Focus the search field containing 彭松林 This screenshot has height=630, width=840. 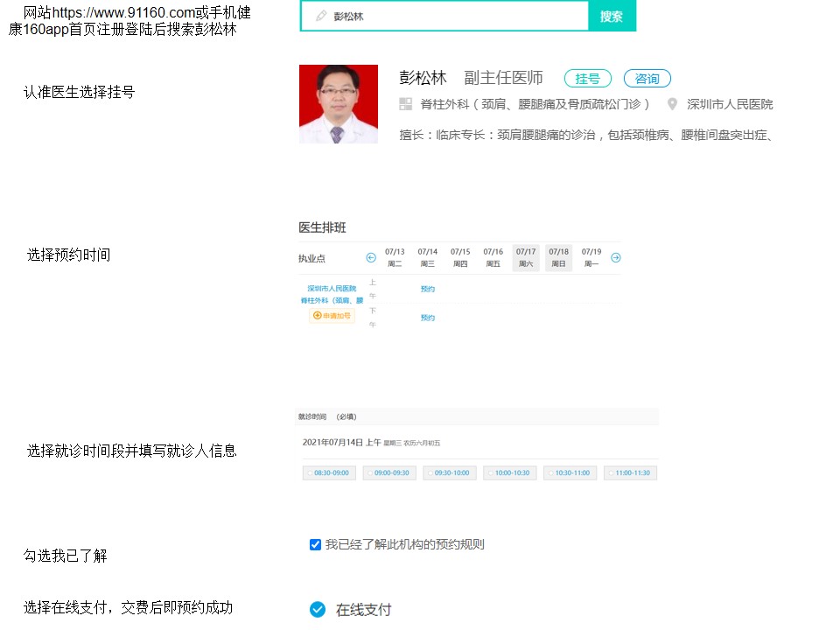(x=444, y=16)
